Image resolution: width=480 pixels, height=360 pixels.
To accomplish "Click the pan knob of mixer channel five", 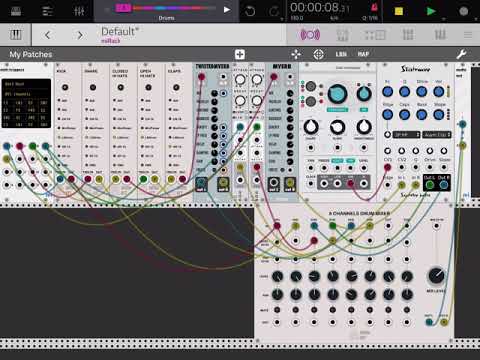I will coord(351,294).
